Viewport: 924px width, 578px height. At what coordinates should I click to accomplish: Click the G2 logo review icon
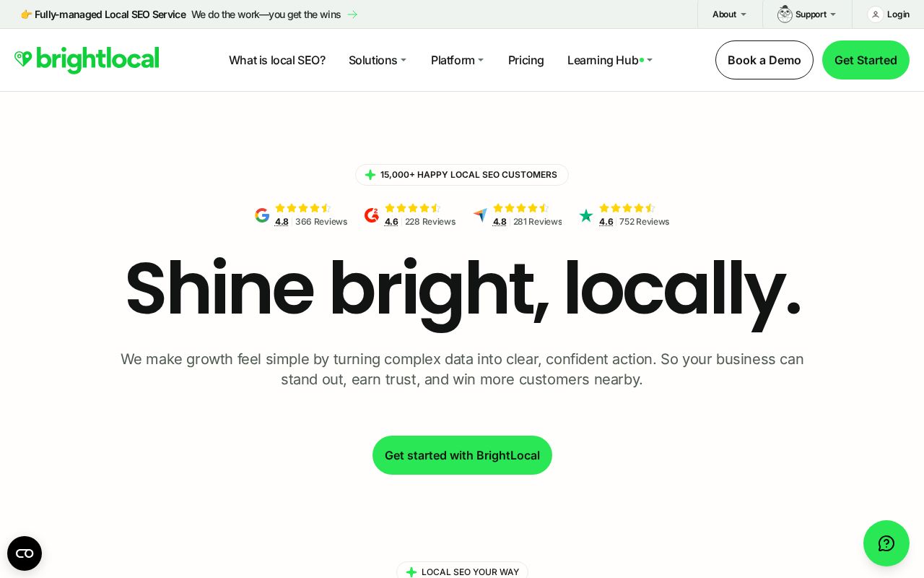click(372, 215)
